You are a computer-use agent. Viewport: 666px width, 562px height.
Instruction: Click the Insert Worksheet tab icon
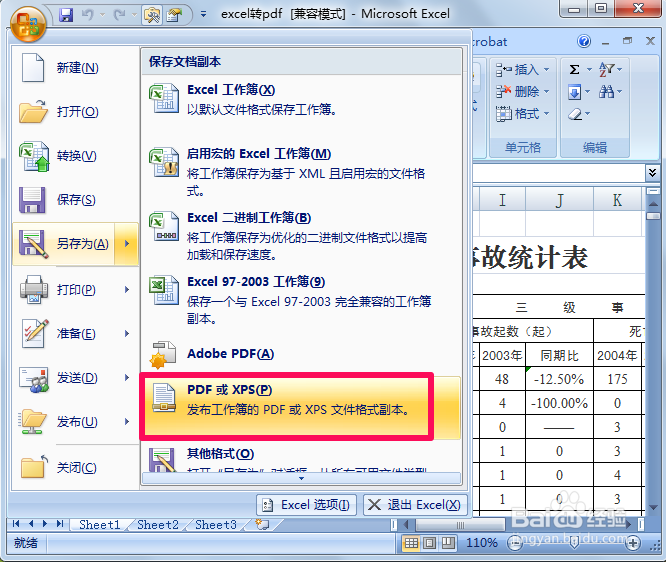(x=262, y=525)
